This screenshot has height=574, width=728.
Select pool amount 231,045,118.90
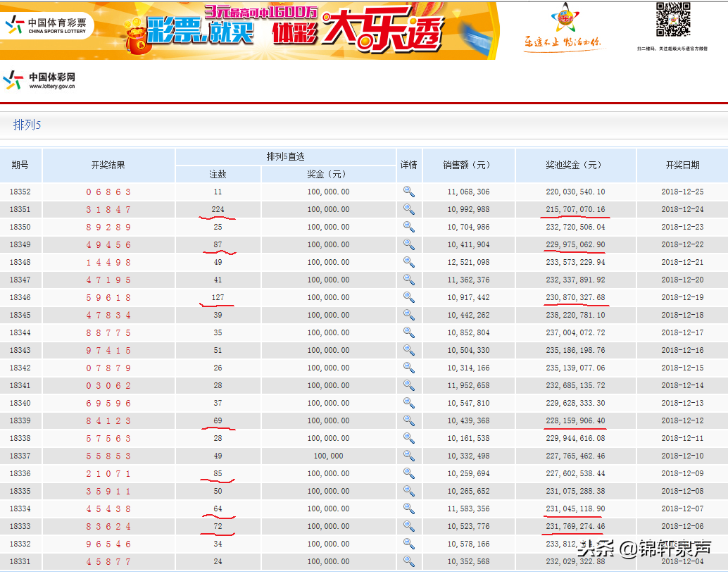[575, 509]
